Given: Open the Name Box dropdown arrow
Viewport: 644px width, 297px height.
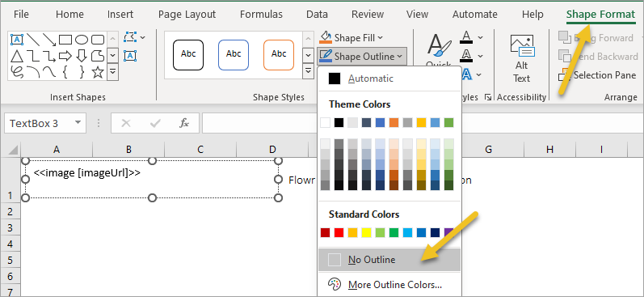Looking at the screenshot, I should pos(78,123).
